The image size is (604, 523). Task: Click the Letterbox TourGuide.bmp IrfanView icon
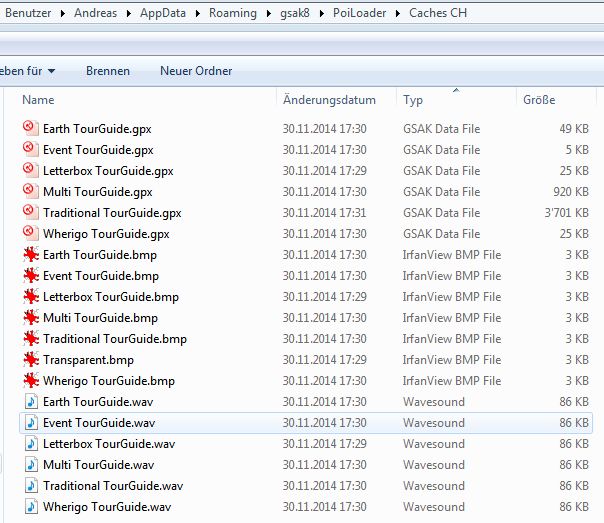(31, 297)
